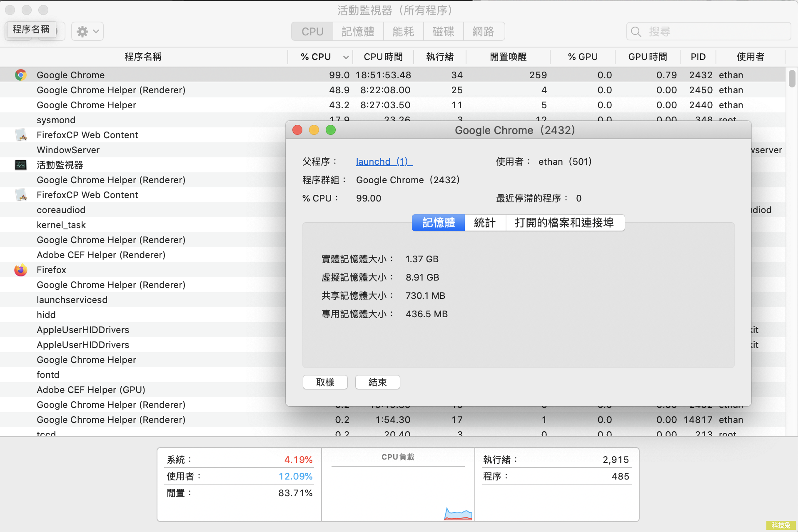
Task: Sort by % GPU column header
Action: [583, 57]
